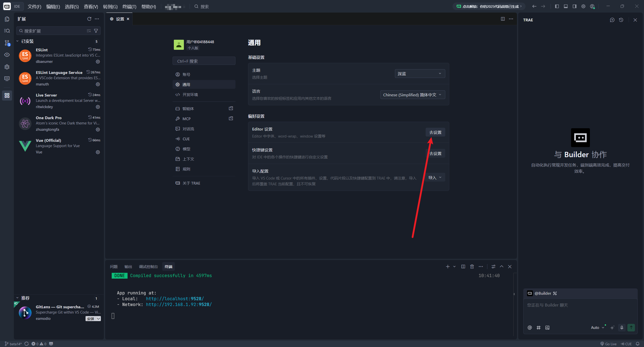Click the refresh extensions icon
Image resolution: width=644 pixels, height=347 pixels.
89,19
